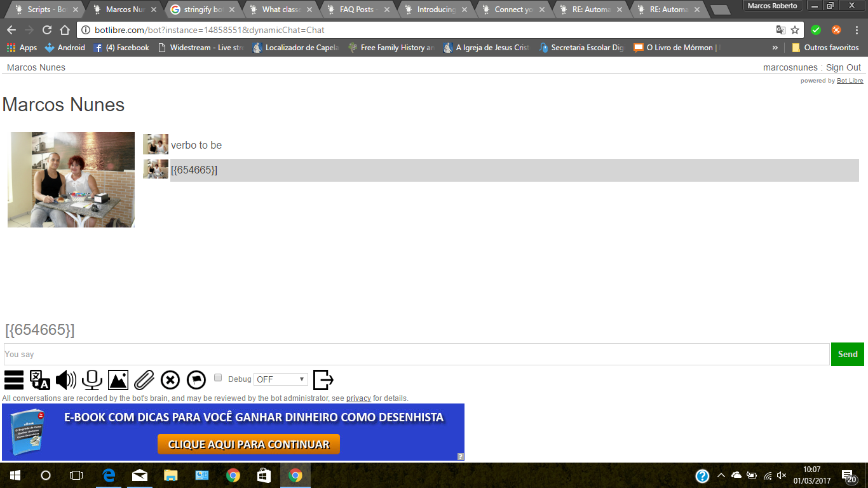Enable the Debug checkbox
Viewport: 868px width, 488px height.
click(218, 378)
